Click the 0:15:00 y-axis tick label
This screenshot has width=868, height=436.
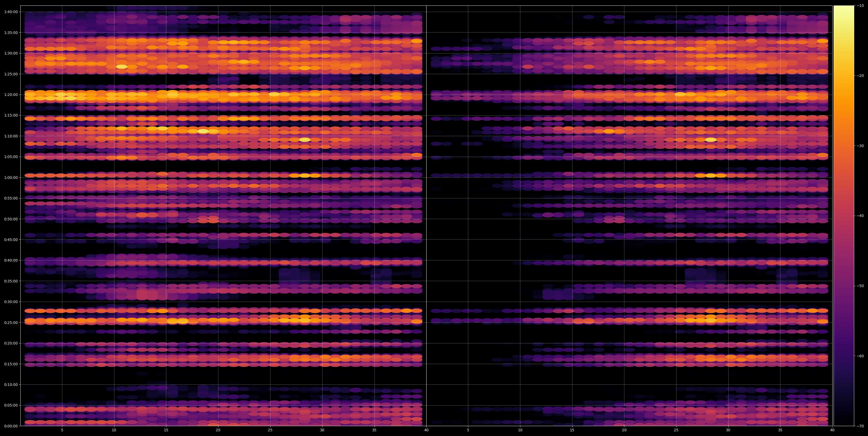(x=11, y=364)
